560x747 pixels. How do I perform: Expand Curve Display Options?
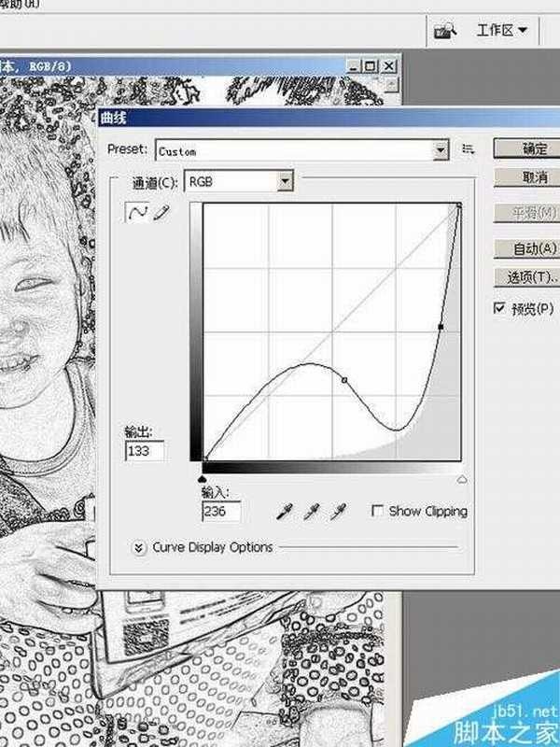coord(138,548)
